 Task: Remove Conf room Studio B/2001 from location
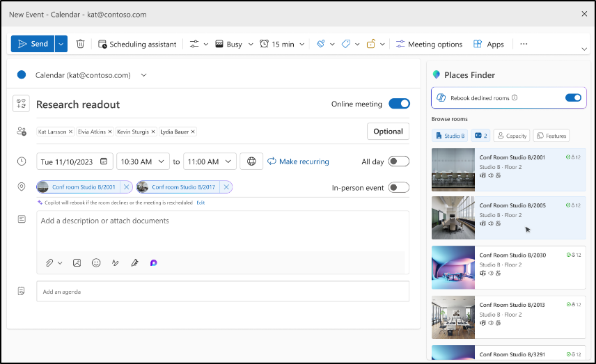click(x=126, y=187)
